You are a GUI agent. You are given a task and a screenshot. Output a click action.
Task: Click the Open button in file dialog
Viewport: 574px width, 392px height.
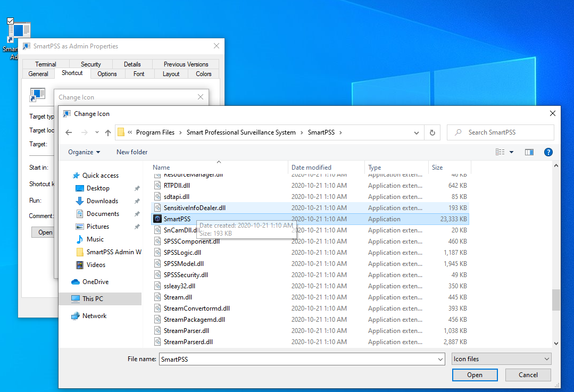pos(475,375)
